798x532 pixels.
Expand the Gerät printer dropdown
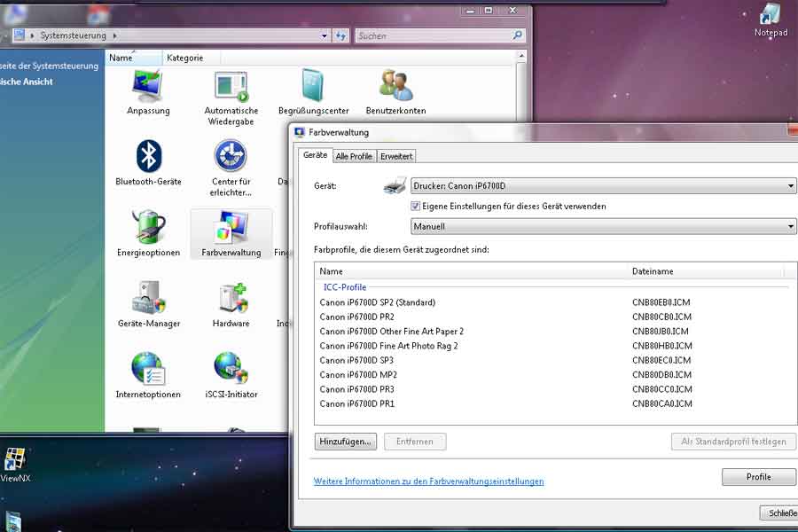click(x=603, y=186)
